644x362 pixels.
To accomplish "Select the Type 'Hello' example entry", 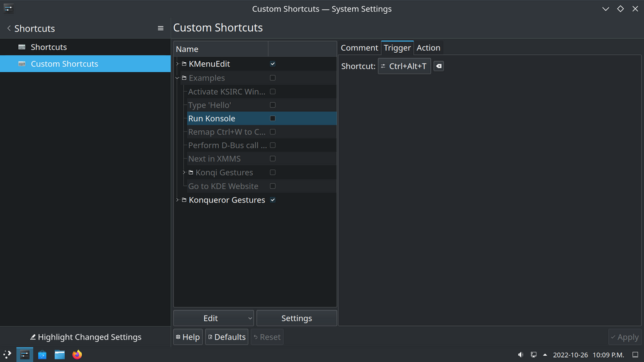I will (x=209, y=105).
